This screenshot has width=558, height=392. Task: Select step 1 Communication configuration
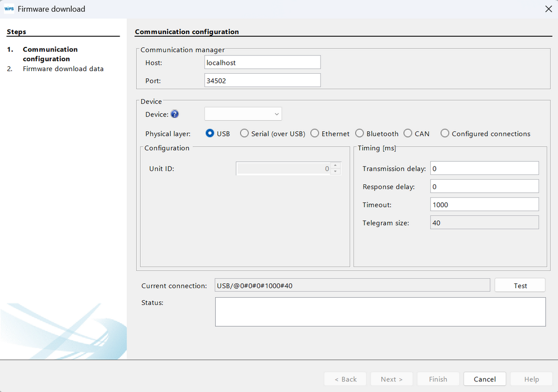tap(51, 54)
